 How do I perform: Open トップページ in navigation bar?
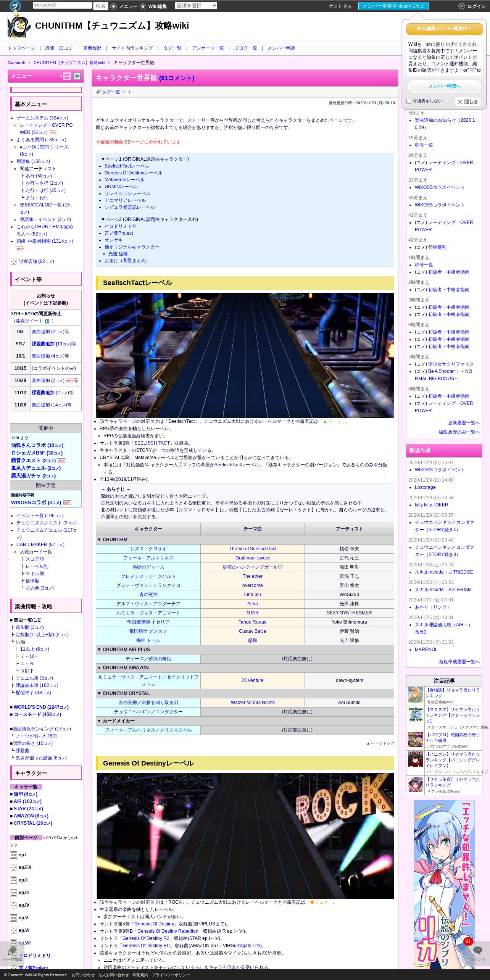tap(21, 48)
